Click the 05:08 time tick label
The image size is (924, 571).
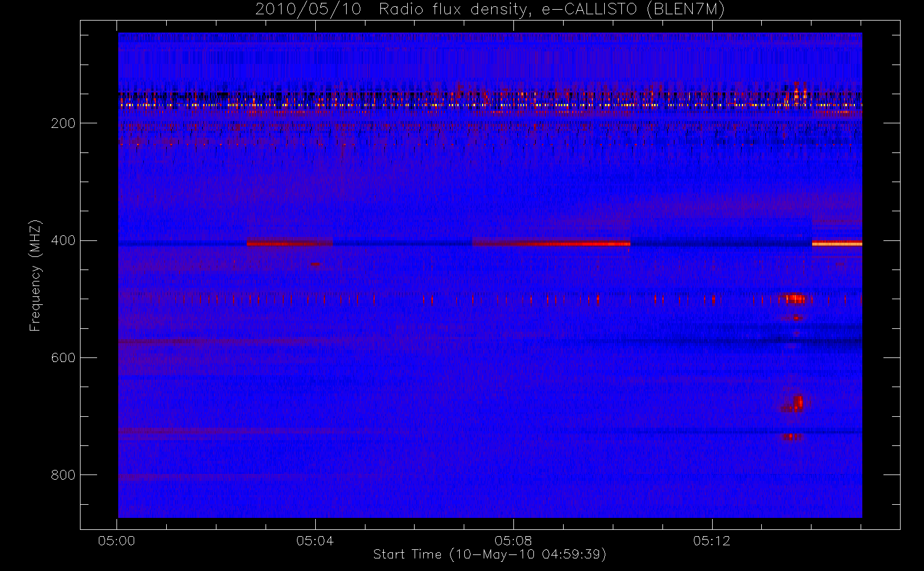click(x=513, y=541)
